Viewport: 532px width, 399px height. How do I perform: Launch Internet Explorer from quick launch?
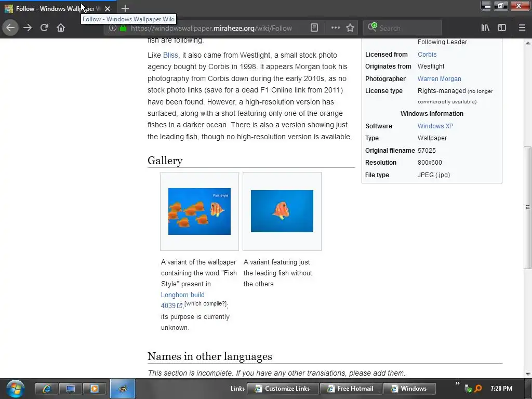(x=46, y=389)
